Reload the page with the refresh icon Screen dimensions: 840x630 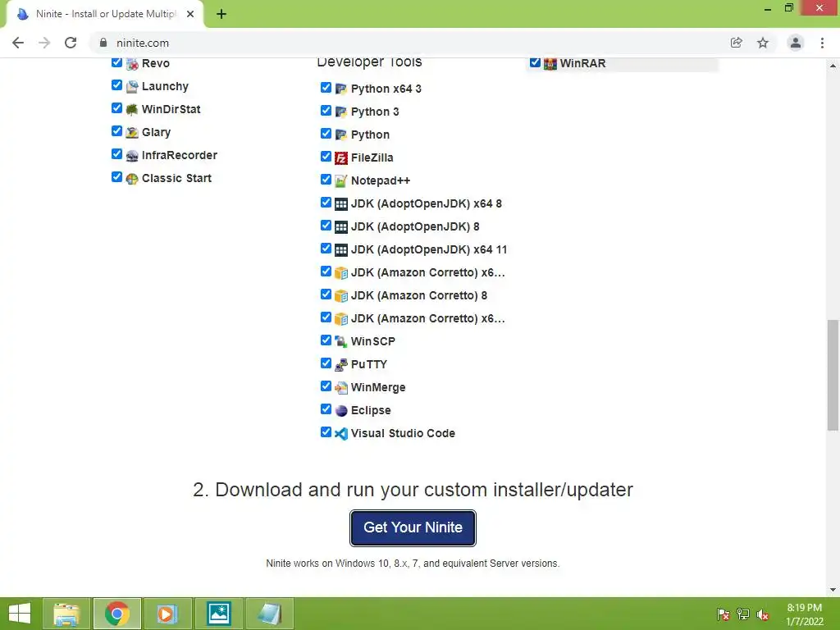(x=71, y=43)
